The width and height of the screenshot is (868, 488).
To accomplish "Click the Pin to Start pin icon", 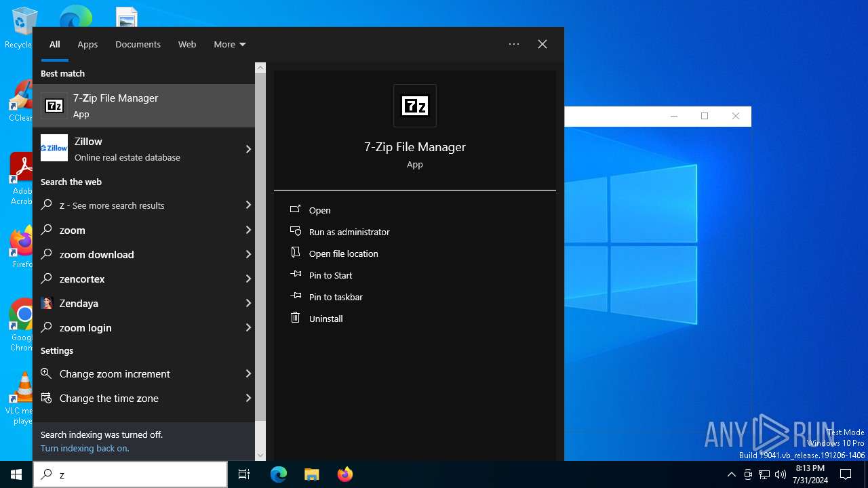I will click(295, 274).
